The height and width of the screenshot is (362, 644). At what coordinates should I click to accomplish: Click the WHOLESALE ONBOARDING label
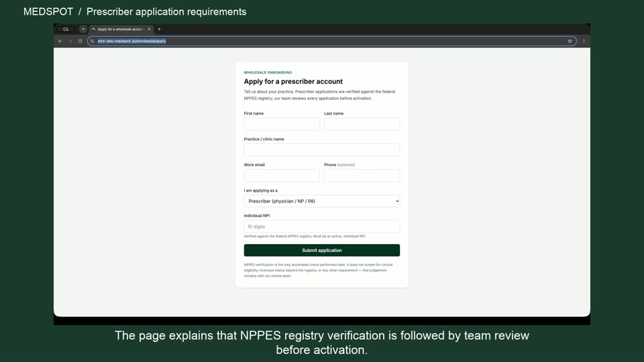click(268, 72)
